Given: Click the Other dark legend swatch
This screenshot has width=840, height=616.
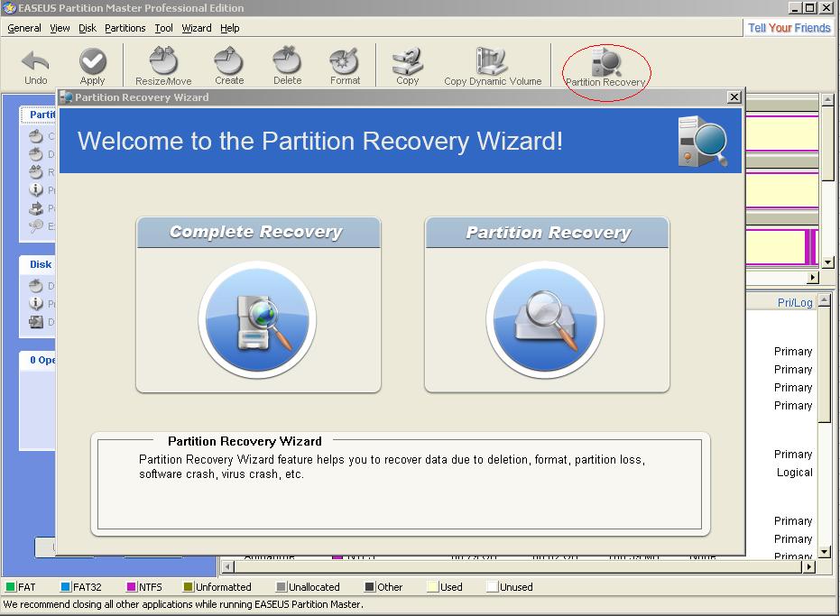Looking at the screenshot, I should click(x=370, y=586).
